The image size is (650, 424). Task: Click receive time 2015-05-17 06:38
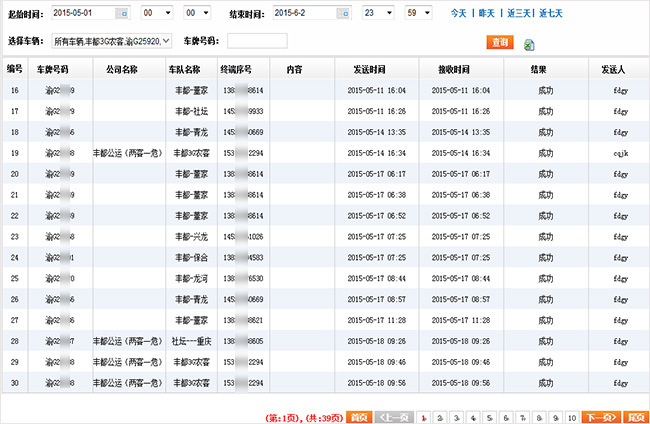click(x=461, y=195)
